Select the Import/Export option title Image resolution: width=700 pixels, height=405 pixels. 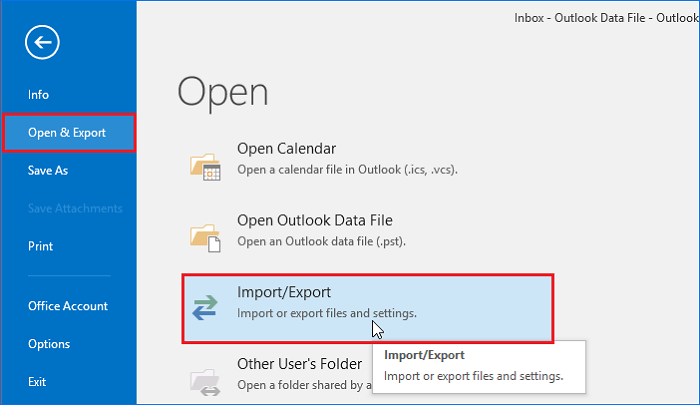click(284, 292)
